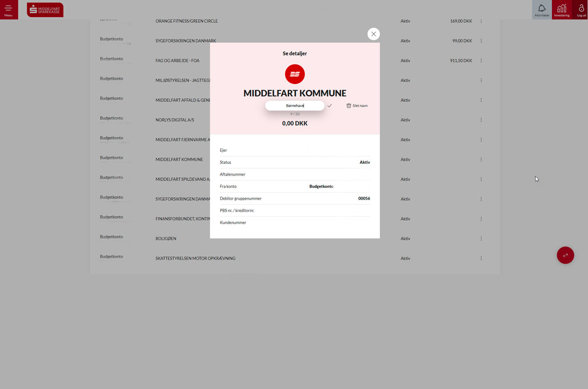Click the MIDDELFART KOMMUNE dialog heading

pyautogui.click(x=295, y=93)
